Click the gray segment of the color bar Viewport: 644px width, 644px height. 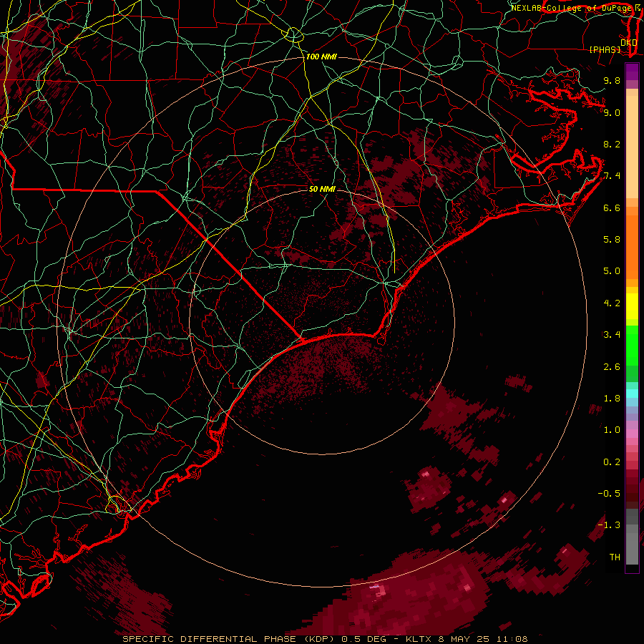click(x=632, y=538)
